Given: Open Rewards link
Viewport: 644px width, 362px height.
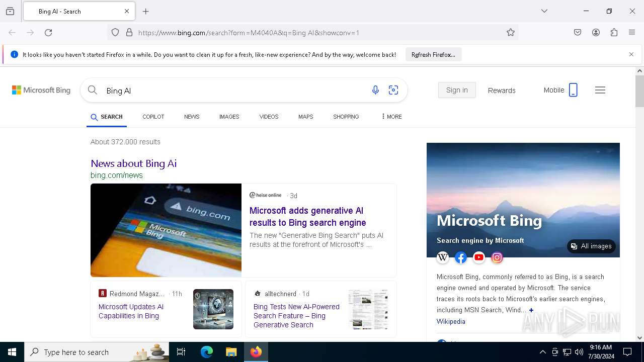Looking at the screenshot, I should coord(502,90).
